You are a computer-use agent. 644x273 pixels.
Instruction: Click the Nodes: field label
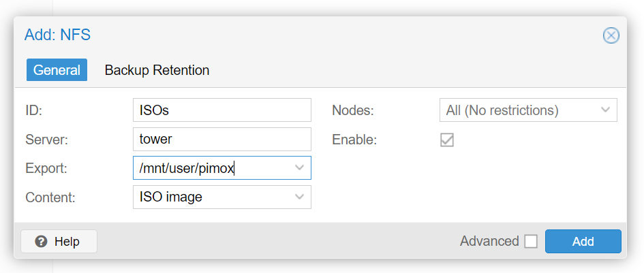(x=353, y=110)
